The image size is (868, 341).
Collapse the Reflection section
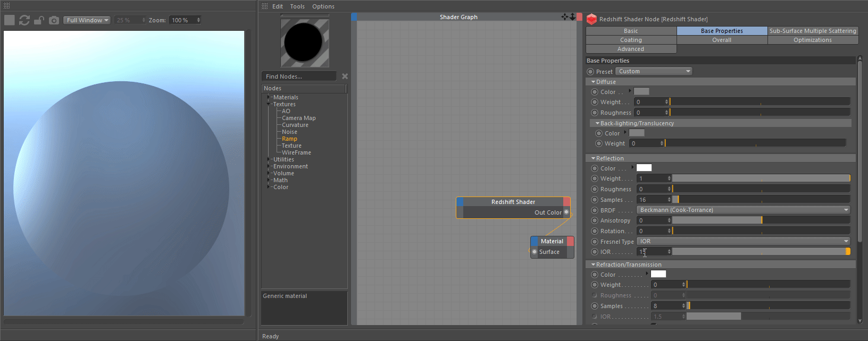tap(593, 158)
